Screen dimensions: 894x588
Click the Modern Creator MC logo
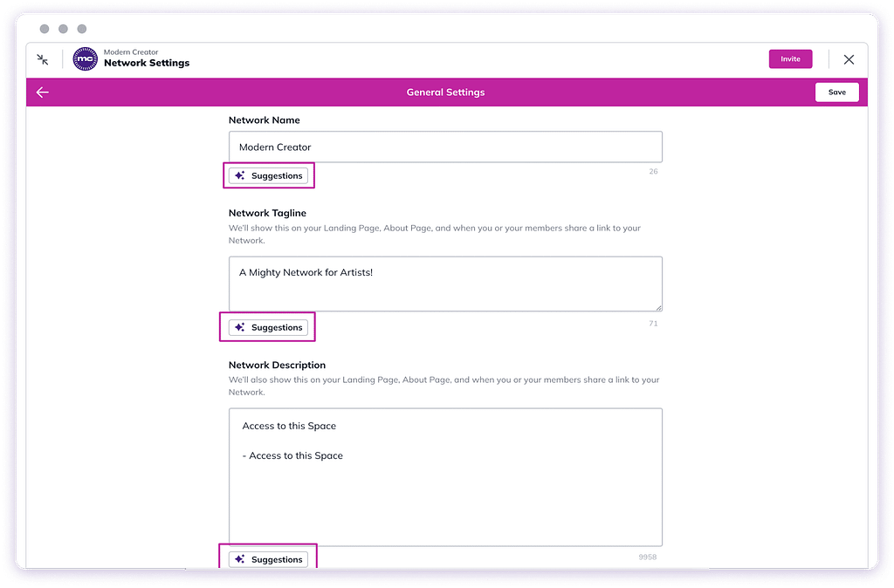[85, 59]
